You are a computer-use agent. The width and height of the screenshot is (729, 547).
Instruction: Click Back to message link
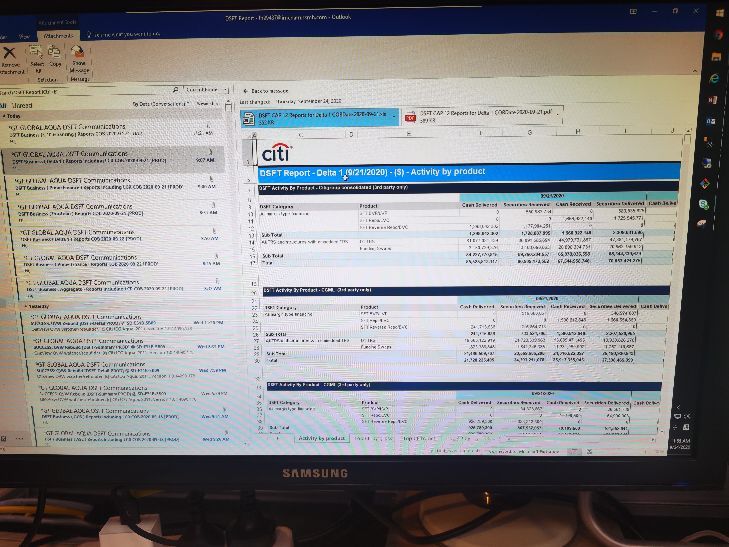(x=265, y=91)
